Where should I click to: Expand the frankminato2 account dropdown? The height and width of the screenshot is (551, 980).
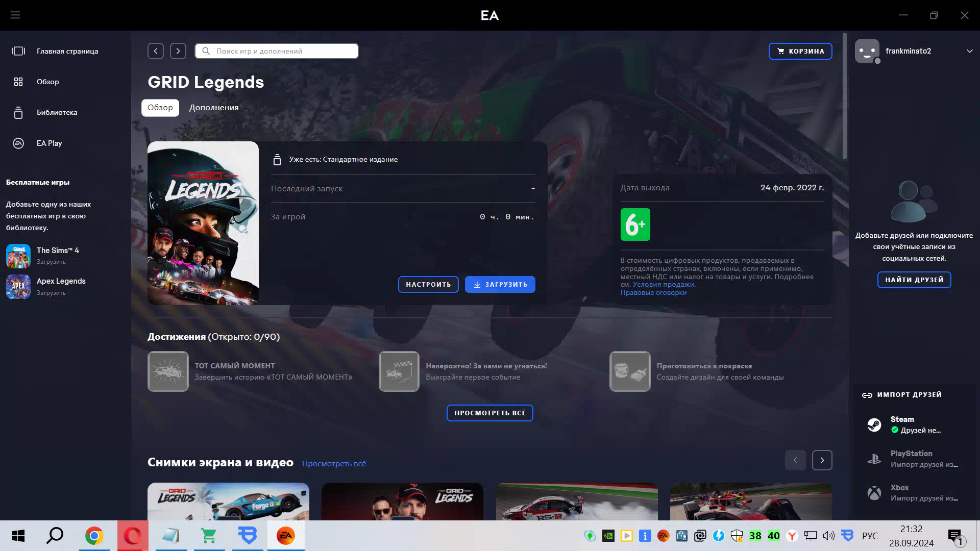pos(970,51)
